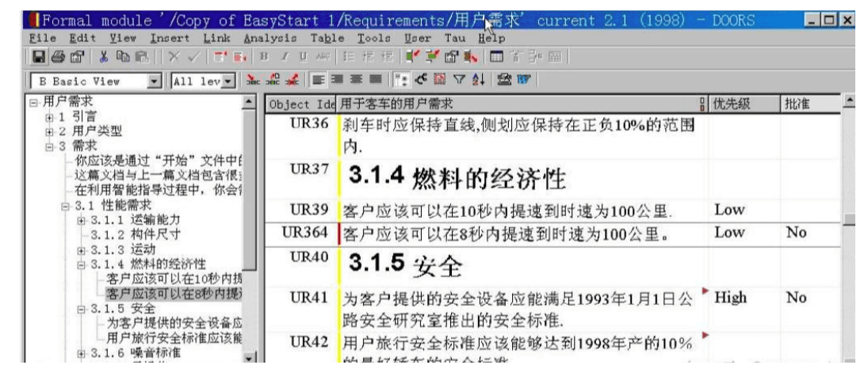868x384 pixels.
Task: Open the Link menu
Action: tap(218, 37)
